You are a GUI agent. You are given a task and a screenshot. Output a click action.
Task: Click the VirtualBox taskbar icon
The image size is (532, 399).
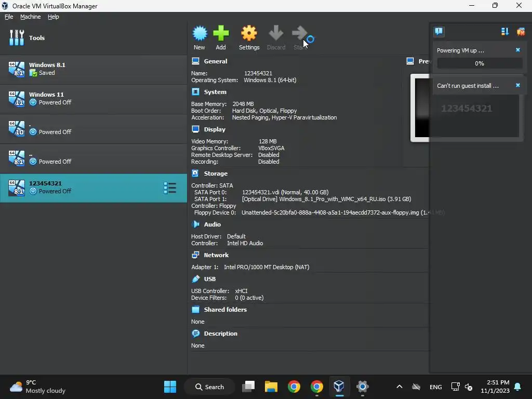point(339,387)
